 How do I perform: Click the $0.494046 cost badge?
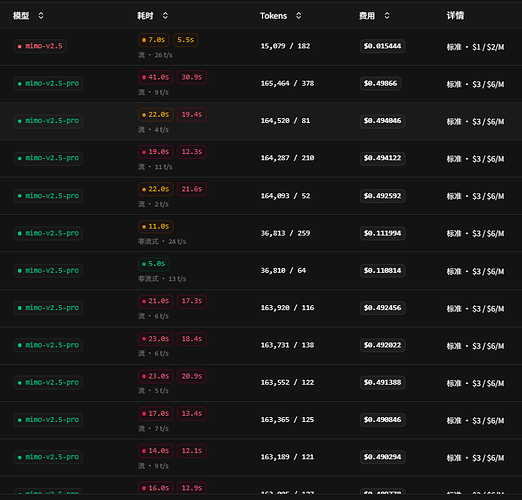pyautogui.click(x=383, y=121)
